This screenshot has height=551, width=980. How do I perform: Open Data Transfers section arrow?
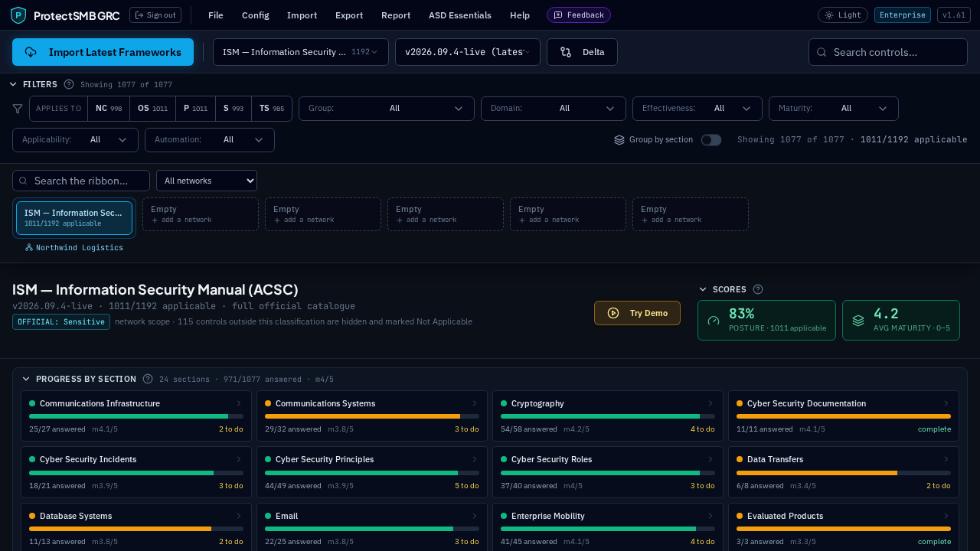(946, 459)
